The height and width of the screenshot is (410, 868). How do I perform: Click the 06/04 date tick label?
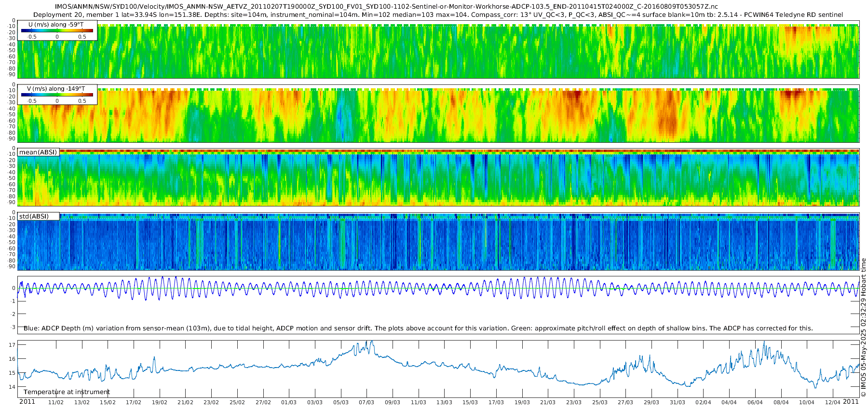[x=755, y=402]
